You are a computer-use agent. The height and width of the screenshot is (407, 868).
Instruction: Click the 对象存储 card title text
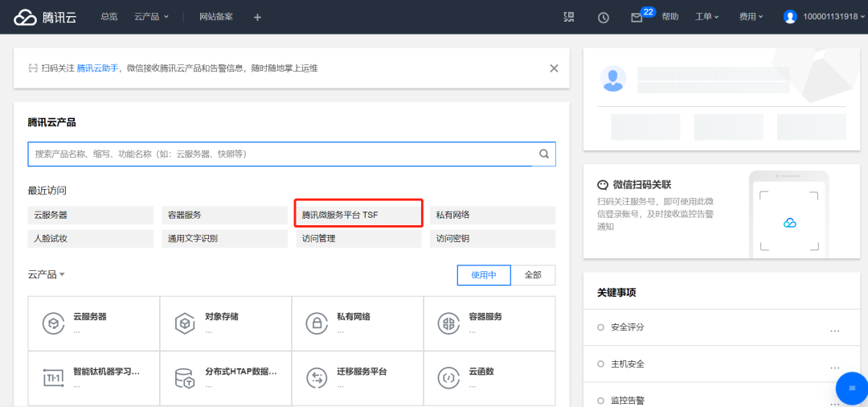click(x=222, y=317)
